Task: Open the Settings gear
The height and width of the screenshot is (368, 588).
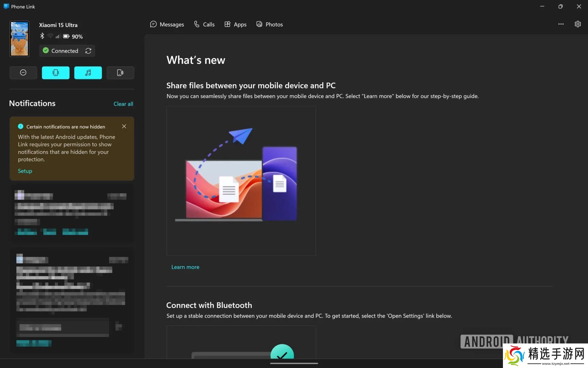Action: click(x=577, y=24)
